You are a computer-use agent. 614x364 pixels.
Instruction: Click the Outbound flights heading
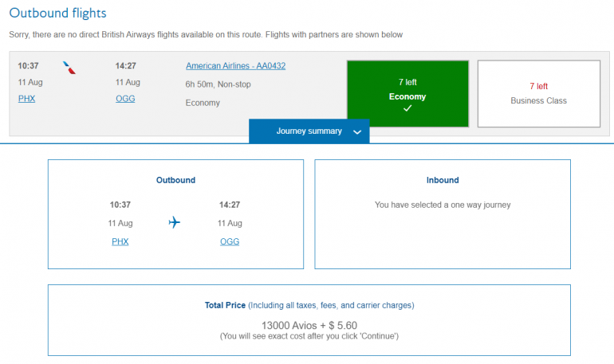pyautogui.click(x=57, y=14)
